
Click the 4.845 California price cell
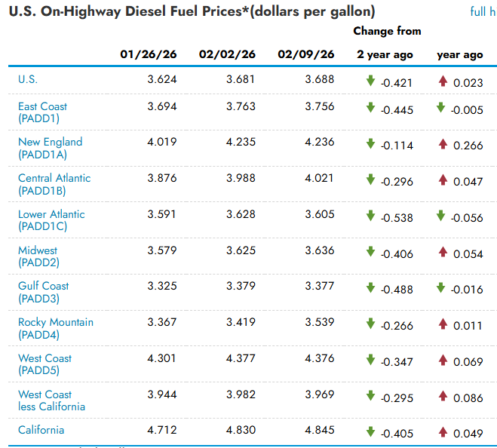point(319,430)
